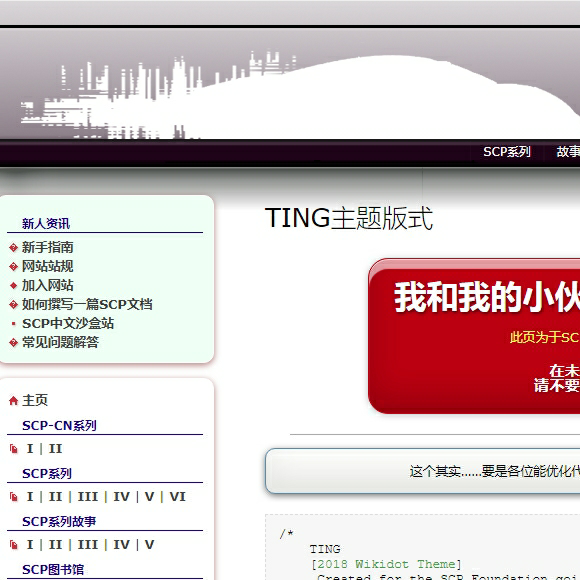Screen dimensions: 580x580
Task: Click the small square bullet beside SCP中文沙盒站
Action: (x=14, y=324)
